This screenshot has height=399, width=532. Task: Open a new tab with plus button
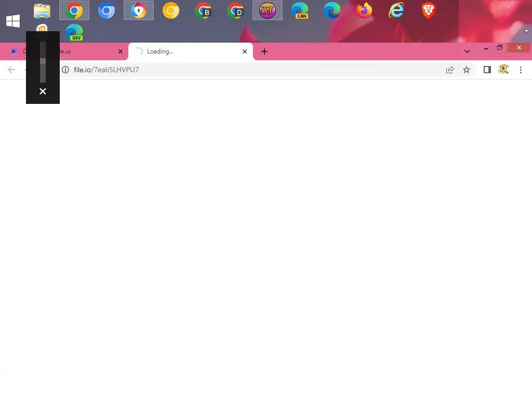coord(264,51)
